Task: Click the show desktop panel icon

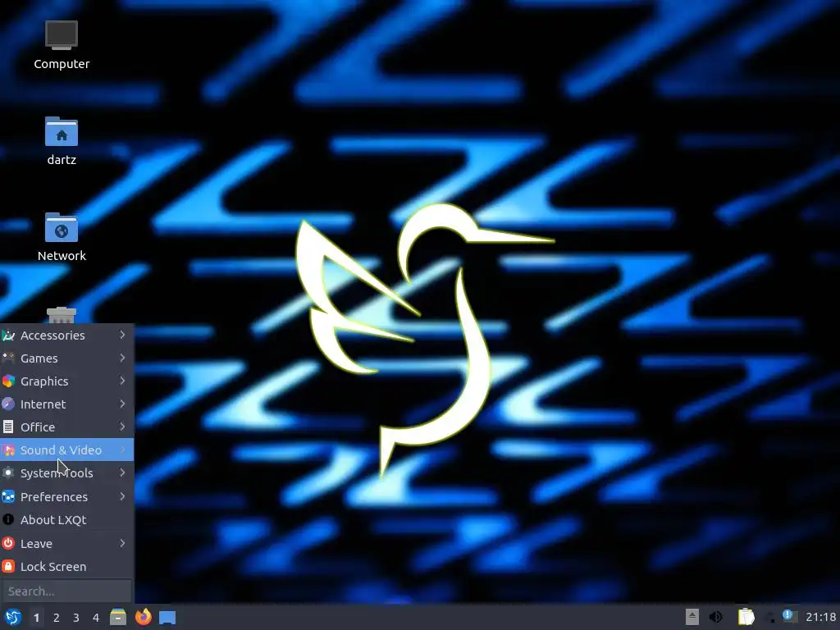Action: pos(167,618)
